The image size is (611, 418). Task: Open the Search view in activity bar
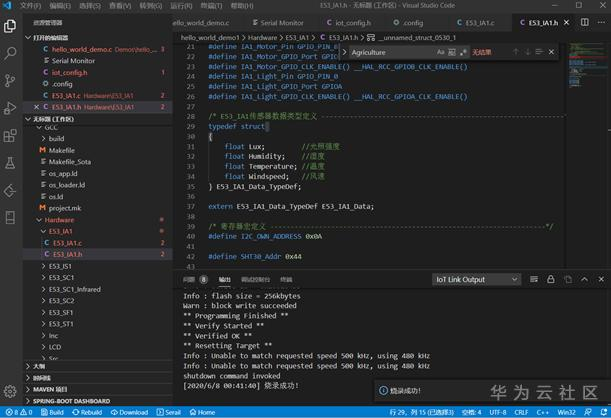click(x=10, y=53)
